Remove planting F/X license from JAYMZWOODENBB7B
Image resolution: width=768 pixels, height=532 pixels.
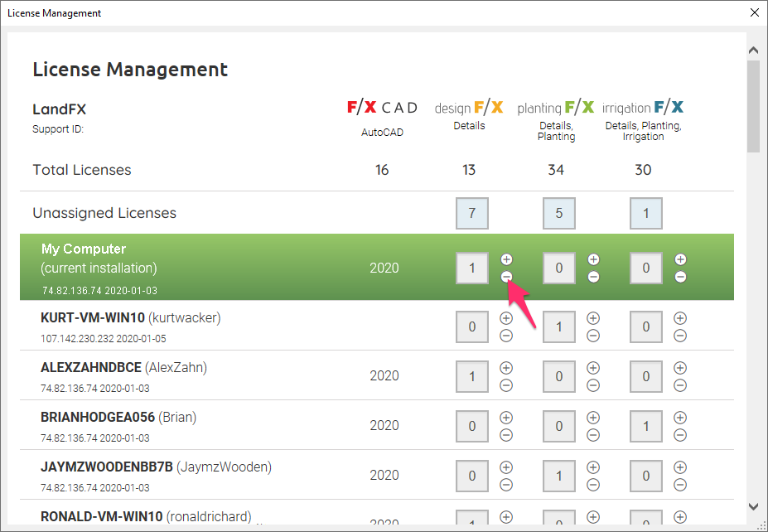click(x=593, y=485)
